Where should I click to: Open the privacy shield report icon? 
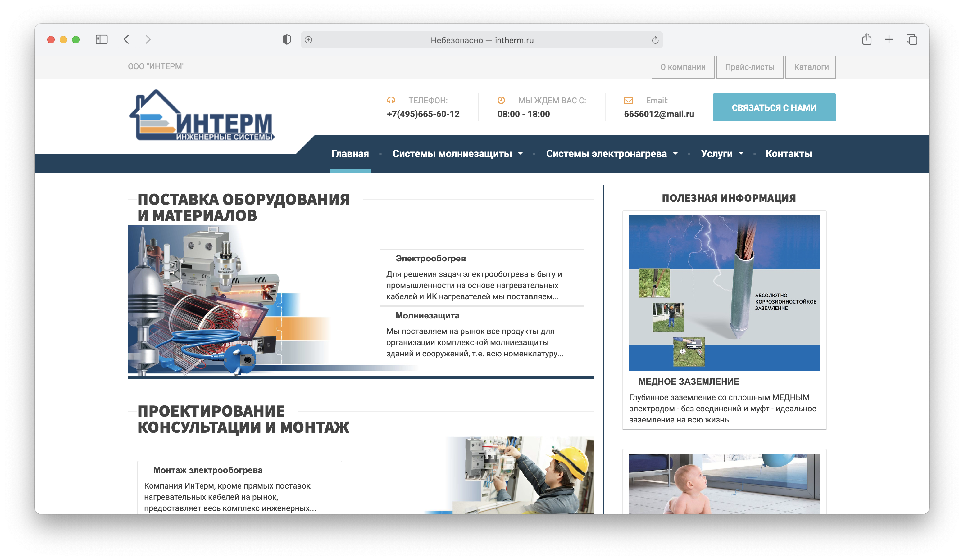coord(287,39)
